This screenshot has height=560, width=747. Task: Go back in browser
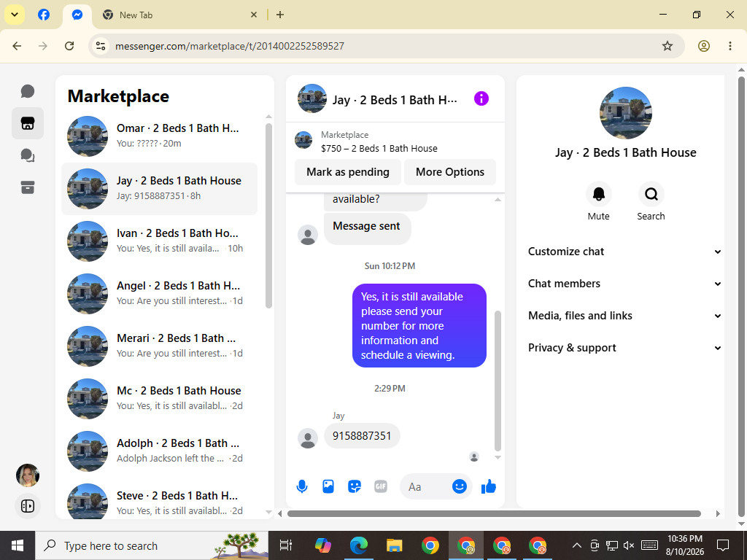(18, 46)
